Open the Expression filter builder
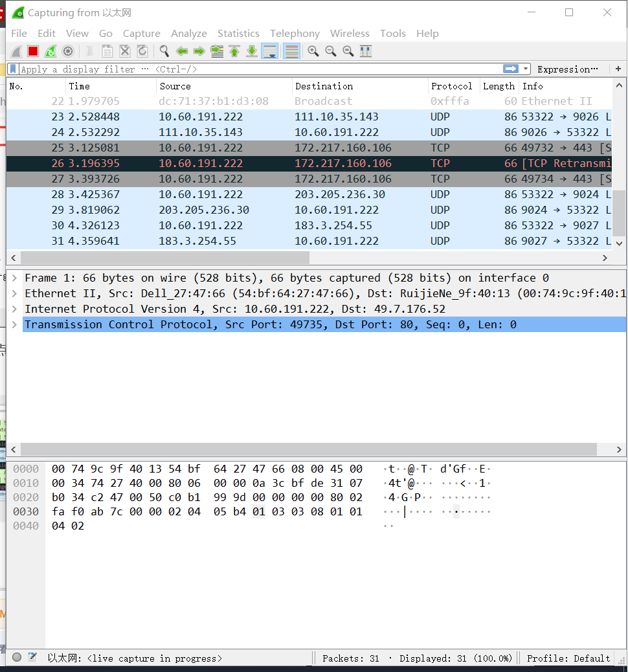 click(x=568, y=69)
